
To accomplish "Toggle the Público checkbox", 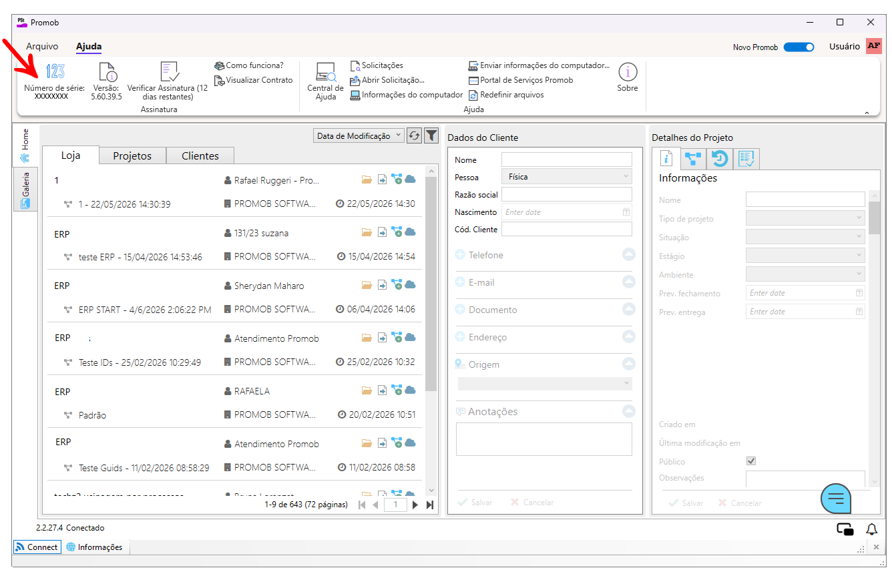I will tap(751, 461).
